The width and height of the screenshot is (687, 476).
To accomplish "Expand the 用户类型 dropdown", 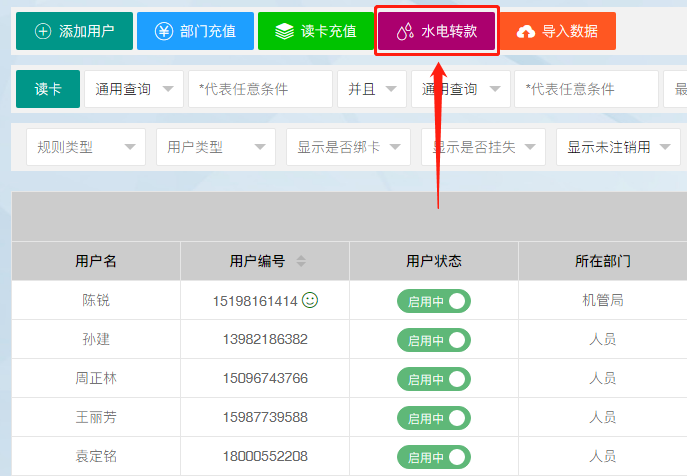I will pos(215,147).
